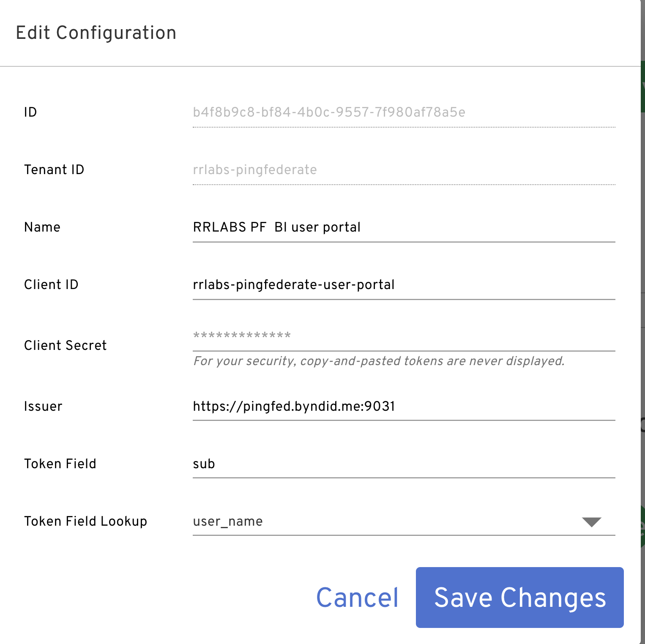Click the Client ID label
The height and width of the screenshot is (644, 645).
(x=51, y=285)
